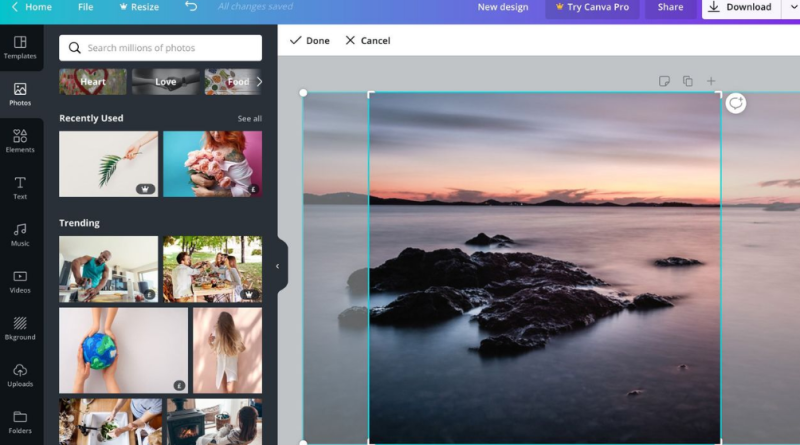Duplicate the page with copy icon
The height and width of the screenshot is (445, 800).
point(688,81)
